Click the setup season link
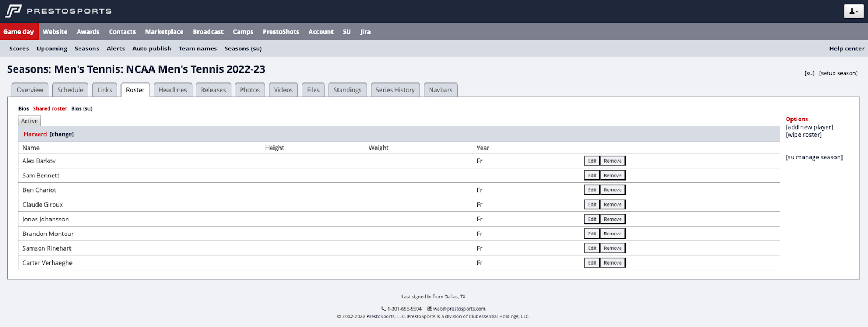Viewport: 868px width, 327px height. click(x=838, y=73)
